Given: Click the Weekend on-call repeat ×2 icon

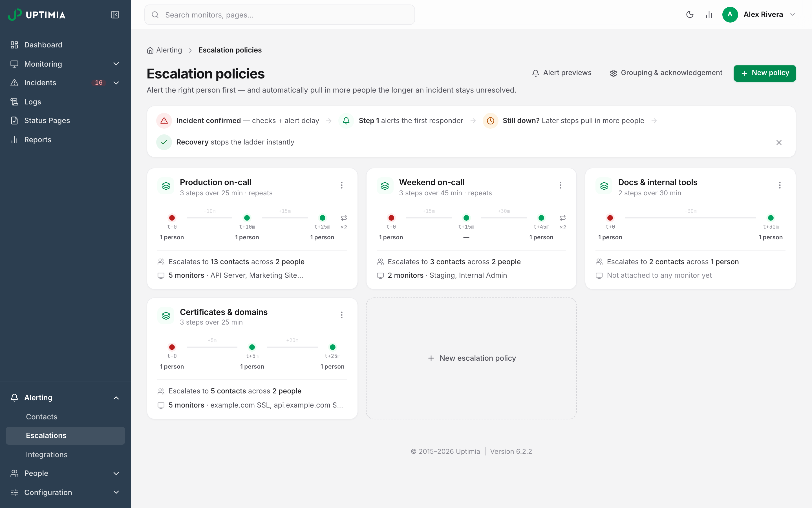Looking at the screenshot, I should tap(563, 218).
